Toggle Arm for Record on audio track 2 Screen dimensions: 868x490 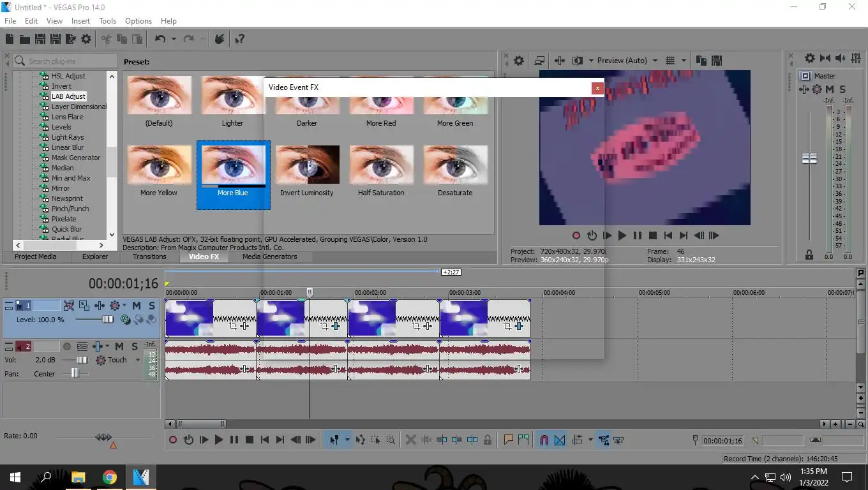pos(66,346)
